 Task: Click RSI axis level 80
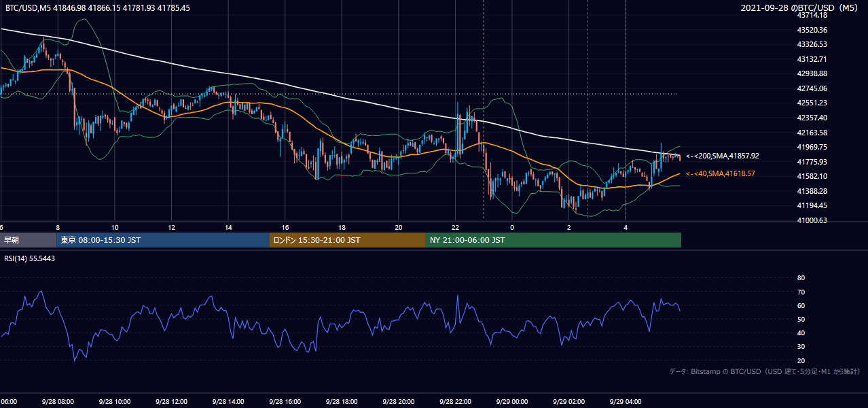(x=801, y=278)
